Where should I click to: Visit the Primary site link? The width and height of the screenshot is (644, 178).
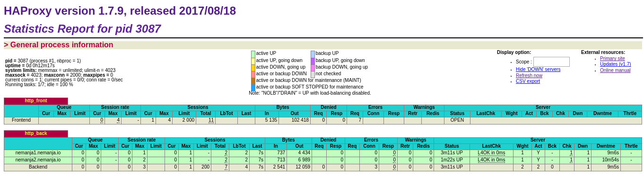point(612,59)
